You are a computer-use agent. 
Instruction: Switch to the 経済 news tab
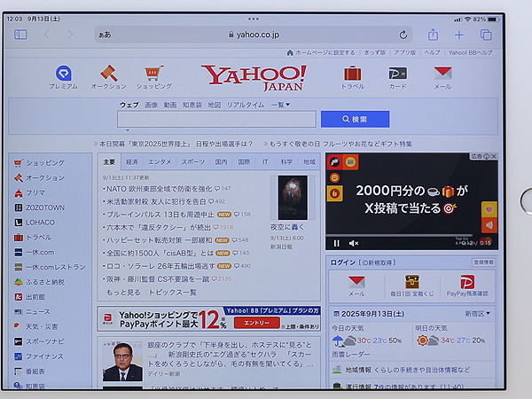click(x=132, y=162)
